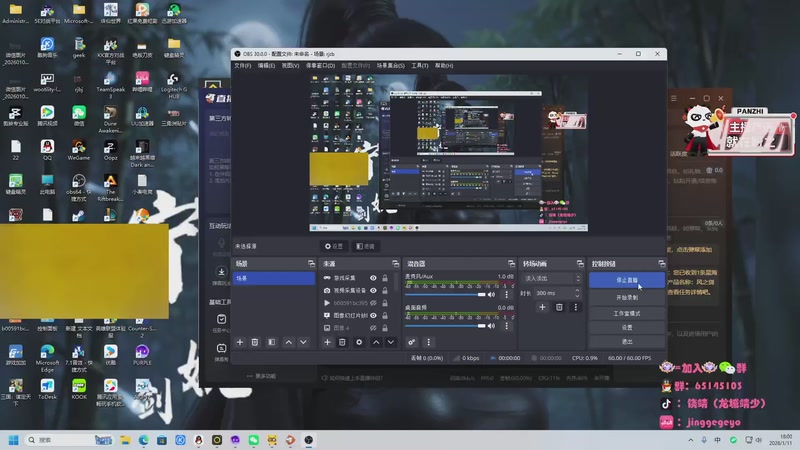Image resolution: width=800 pixels, height=450 pixels.
Task: Open 场景集合(S) menu in OBS
Action: pos(391,66)
